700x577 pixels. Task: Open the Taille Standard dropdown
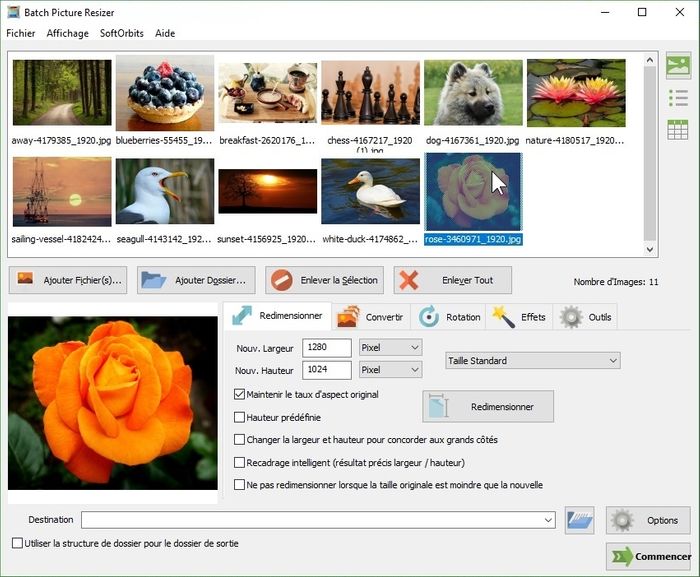tap(532, 360)
